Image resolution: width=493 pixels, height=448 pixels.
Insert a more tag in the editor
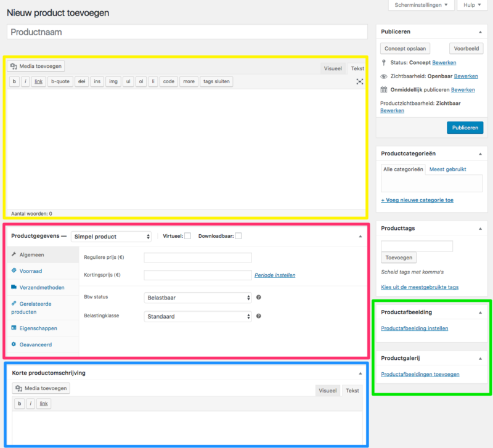point(189,81)
